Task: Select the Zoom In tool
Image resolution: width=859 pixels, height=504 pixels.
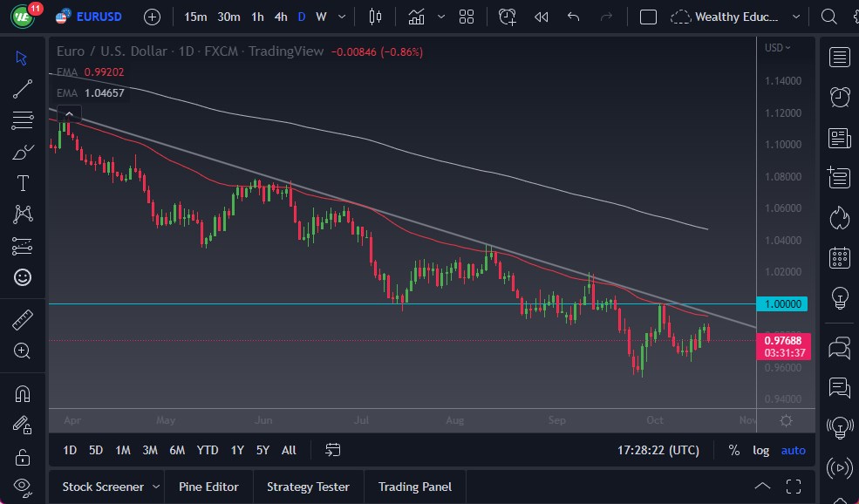Action: tap(23, 351)
